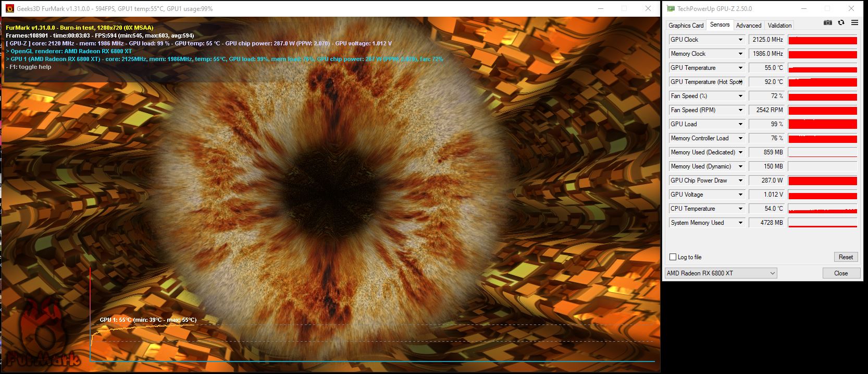Expand the GPU Clock sensor dropdown

point(740,40)
